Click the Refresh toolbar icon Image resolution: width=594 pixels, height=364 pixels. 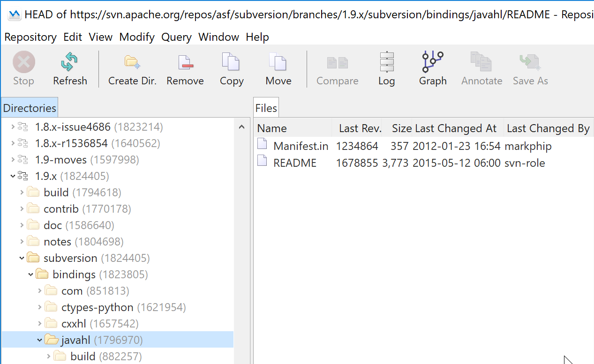tap(69, 61)
